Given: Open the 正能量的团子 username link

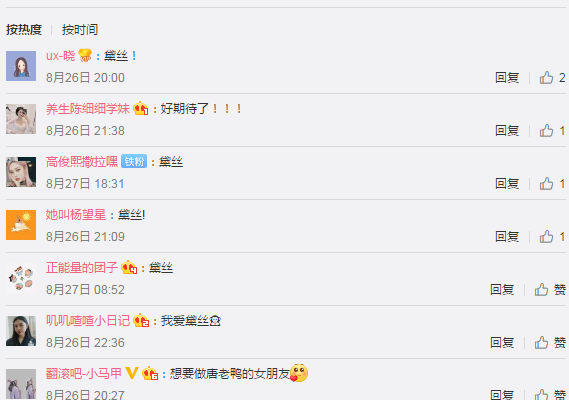Looking at the screenshot, I should [x=82, y=268].
